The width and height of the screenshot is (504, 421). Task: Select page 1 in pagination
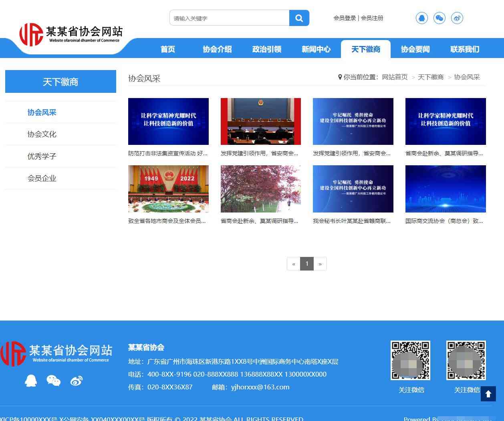click(x=307, y=264)
